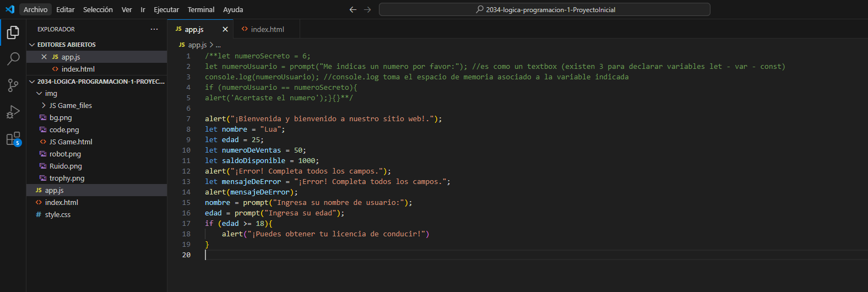Click the EXPLORADOR panel title
Viewport: 868px width, 292px height.
pyautogui.click(x=56, y=29)
